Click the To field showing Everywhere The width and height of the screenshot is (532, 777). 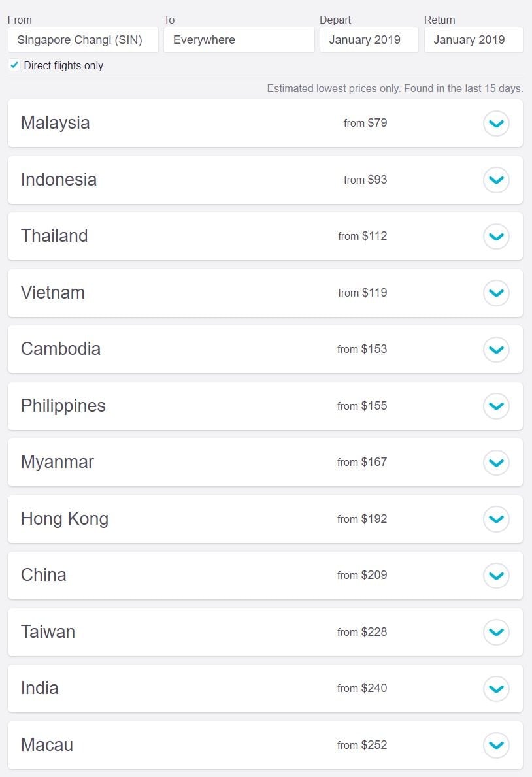[x=239, y=40]
